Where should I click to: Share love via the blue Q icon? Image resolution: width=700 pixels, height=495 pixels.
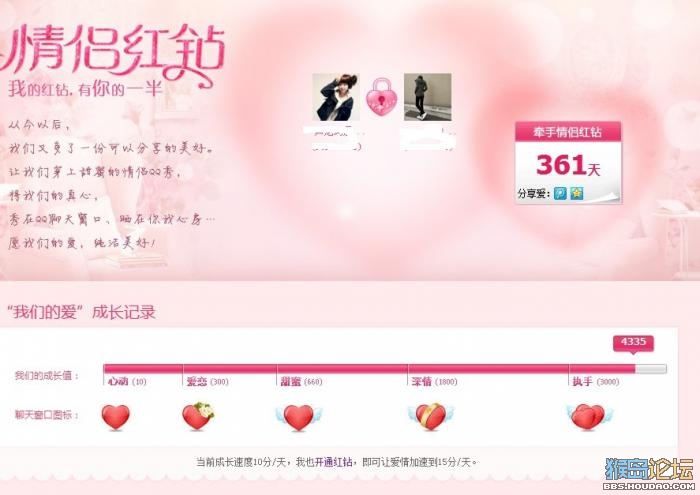click(x=560, y=193)
